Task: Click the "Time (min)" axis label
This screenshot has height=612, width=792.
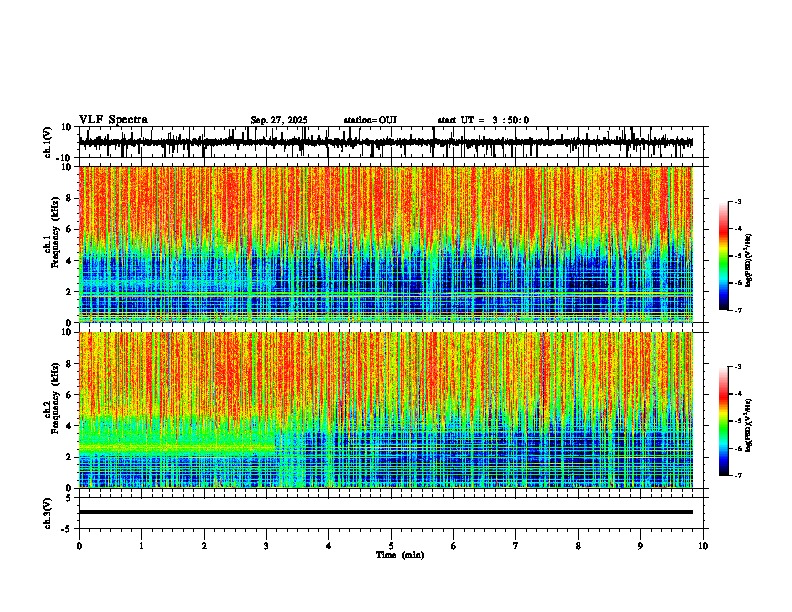Action: [400, 555]
